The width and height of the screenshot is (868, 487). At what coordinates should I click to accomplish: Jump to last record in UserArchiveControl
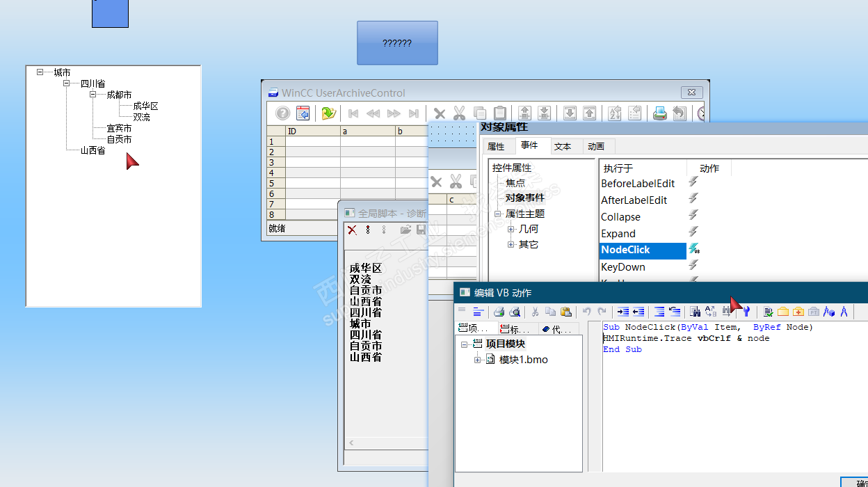(x=414, y=113)
